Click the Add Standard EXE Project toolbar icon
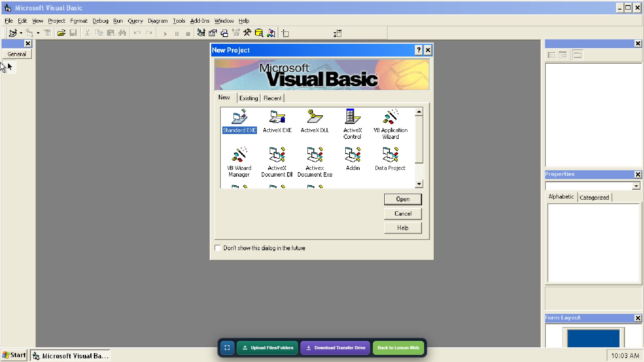This screenshot has height=362, width=644. pos(13,33)
